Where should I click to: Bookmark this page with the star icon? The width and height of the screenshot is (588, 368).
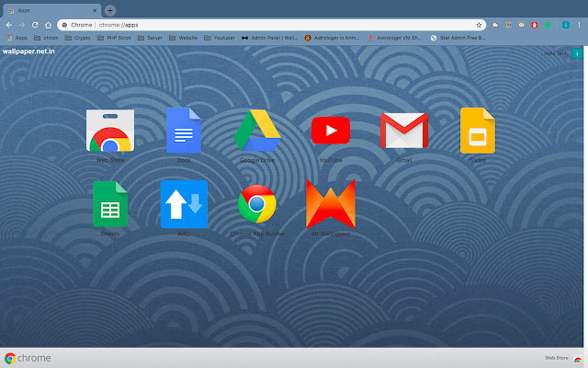pyautogui.click(x=479, y=25)
